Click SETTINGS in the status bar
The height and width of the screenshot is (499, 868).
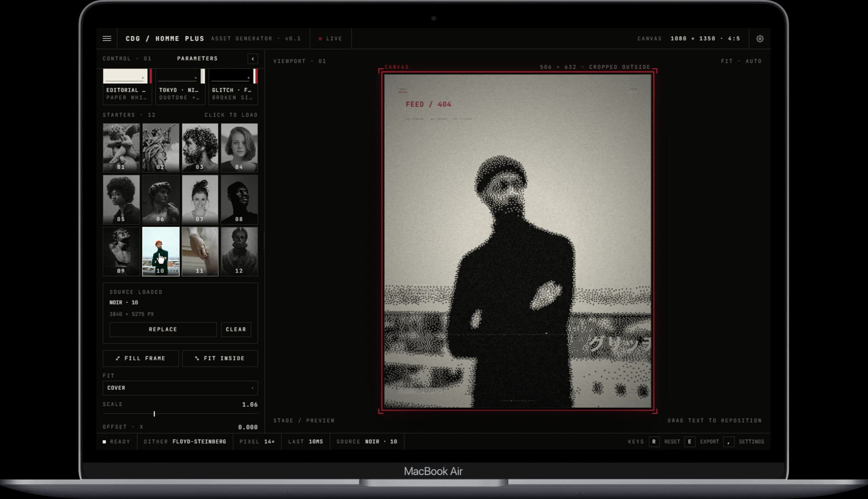[x=751, y=442]
